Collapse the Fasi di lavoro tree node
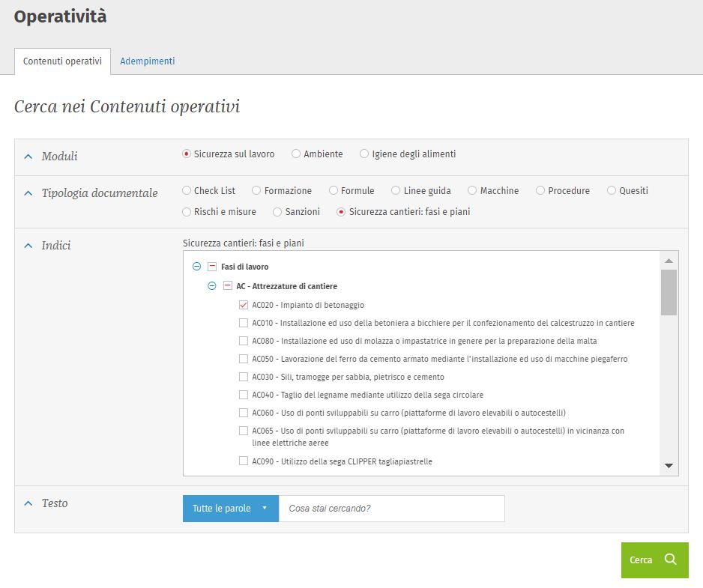Screen dimensions: 703x588 pyautogui.click(x=196, y=267)
